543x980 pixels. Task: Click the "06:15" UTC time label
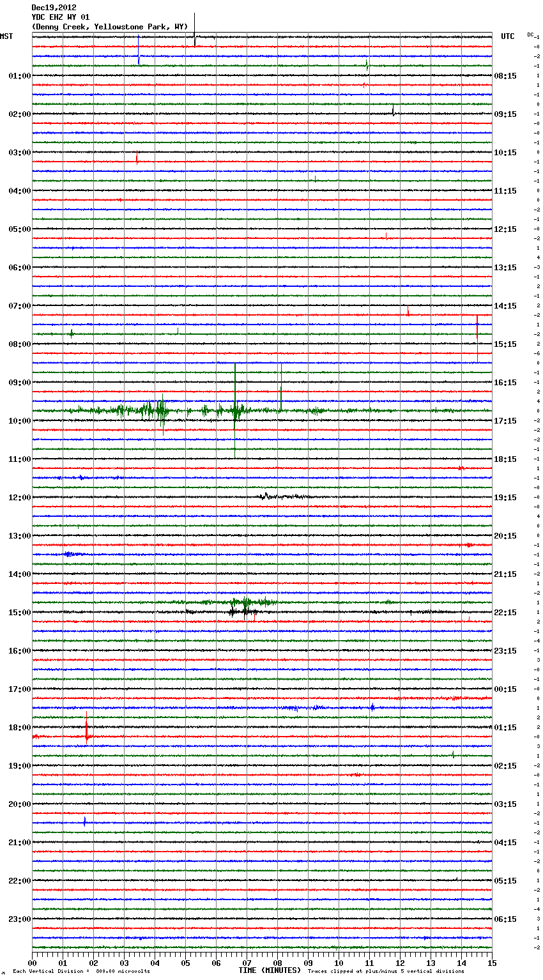point(505,919)
